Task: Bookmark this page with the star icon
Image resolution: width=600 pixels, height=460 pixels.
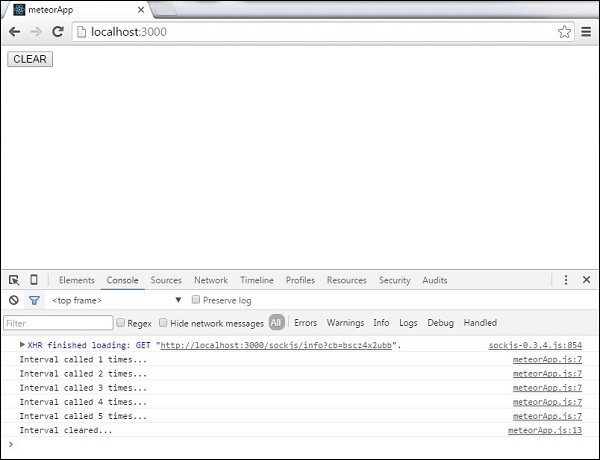Action: 564,32
